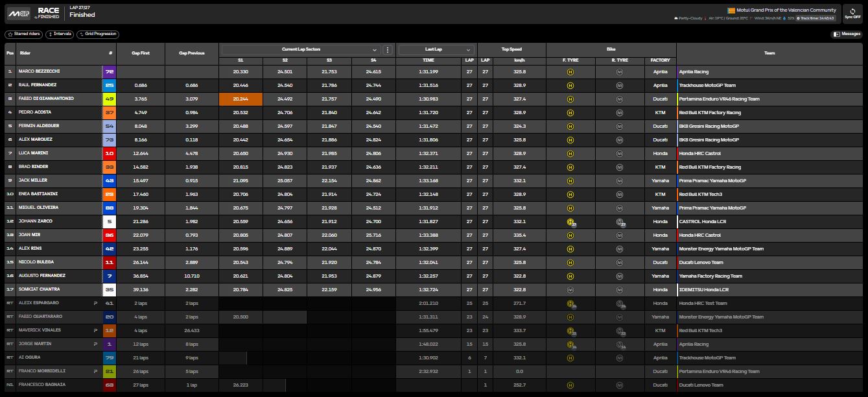Click the Valencian Community flag icon

731,10
